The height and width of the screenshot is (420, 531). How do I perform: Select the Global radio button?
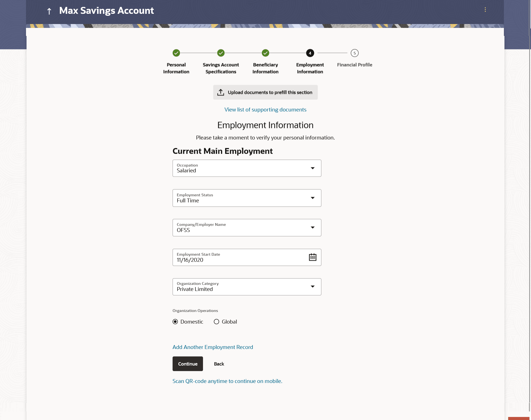(x=217, y=322)
